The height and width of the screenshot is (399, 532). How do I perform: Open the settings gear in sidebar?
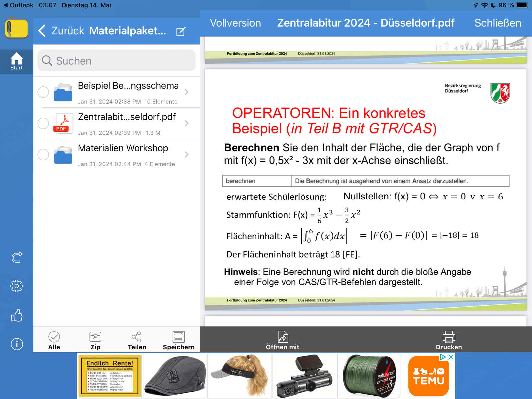(x=17, y=286)
